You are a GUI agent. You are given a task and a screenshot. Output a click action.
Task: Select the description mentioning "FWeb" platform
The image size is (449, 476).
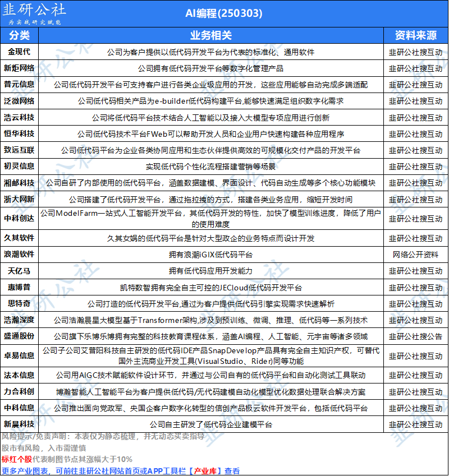pos(210,134)
